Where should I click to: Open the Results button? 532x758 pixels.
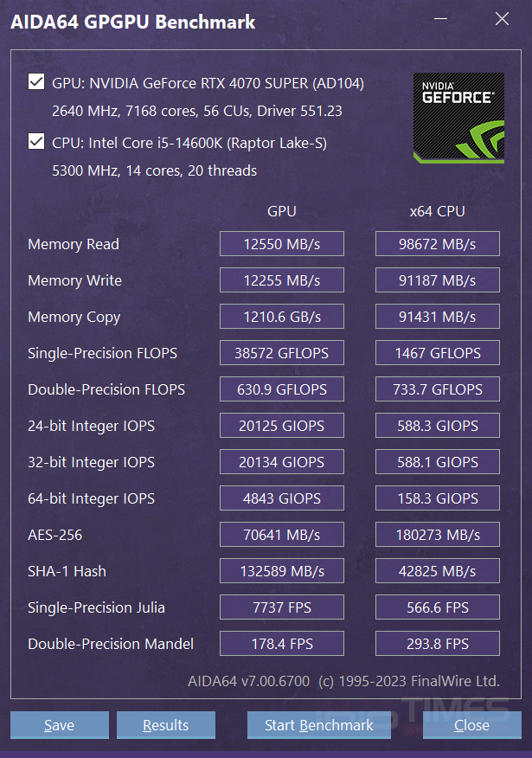(165, 725)
